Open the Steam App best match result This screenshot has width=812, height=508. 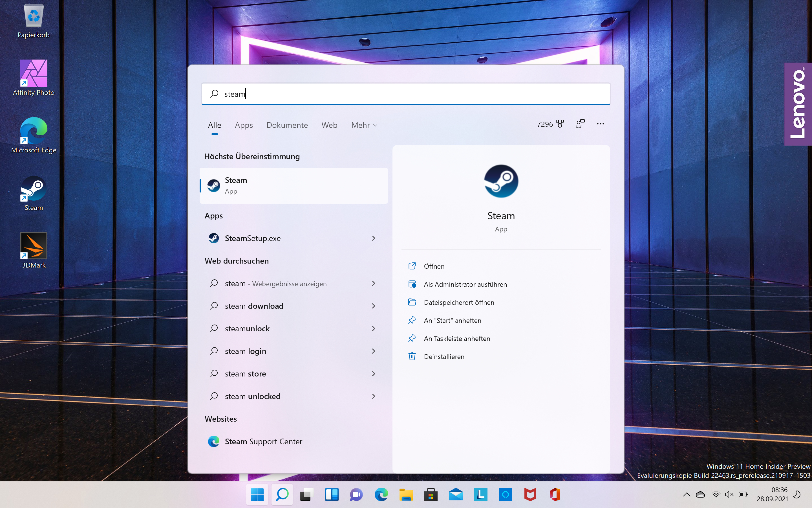click(x=294, y=185)
